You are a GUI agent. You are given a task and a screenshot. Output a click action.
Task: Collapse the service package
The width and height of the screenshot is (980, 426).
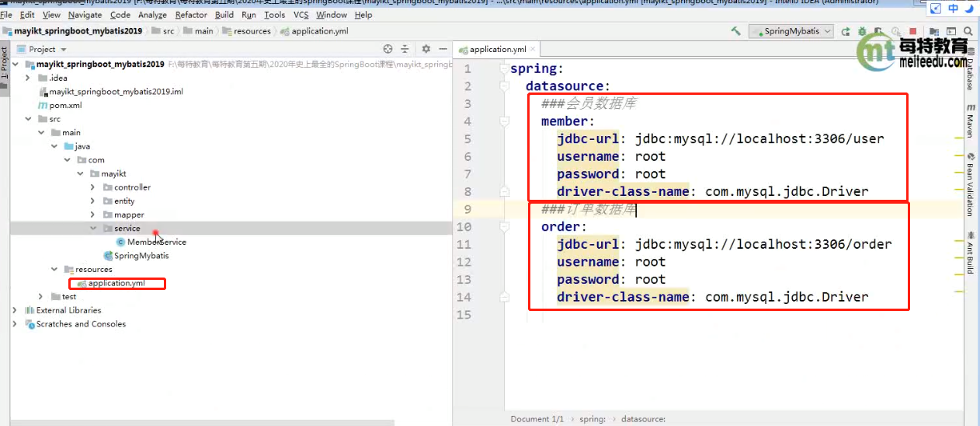coord(93,229)
